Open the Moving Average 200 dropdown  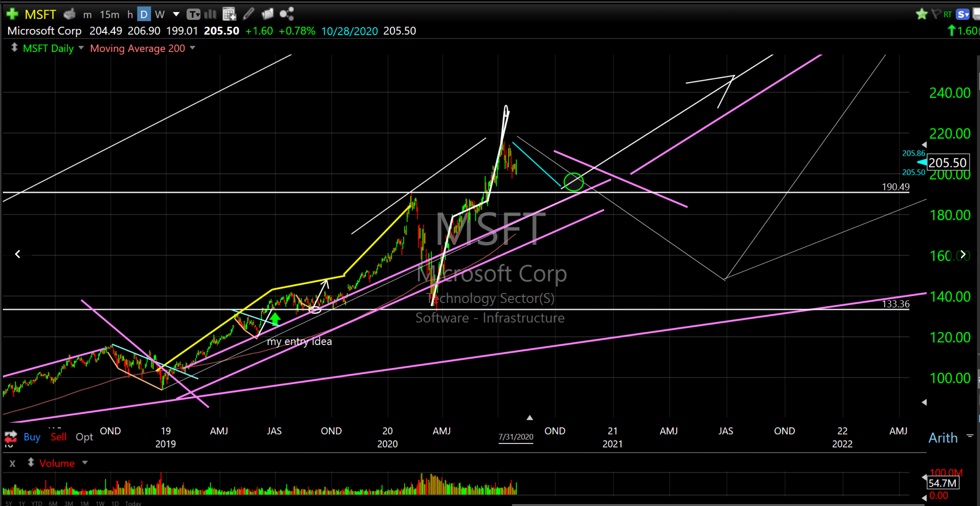point(192,48)
